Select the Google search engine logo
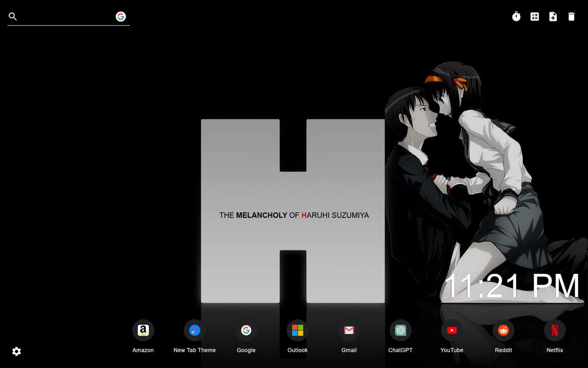 tap(121, 17)
